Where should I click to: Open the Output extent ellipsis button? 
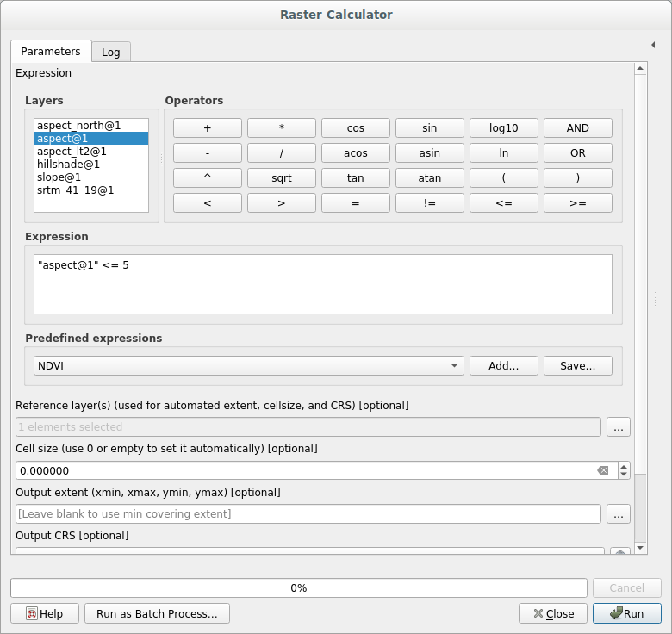coord(618,514)
